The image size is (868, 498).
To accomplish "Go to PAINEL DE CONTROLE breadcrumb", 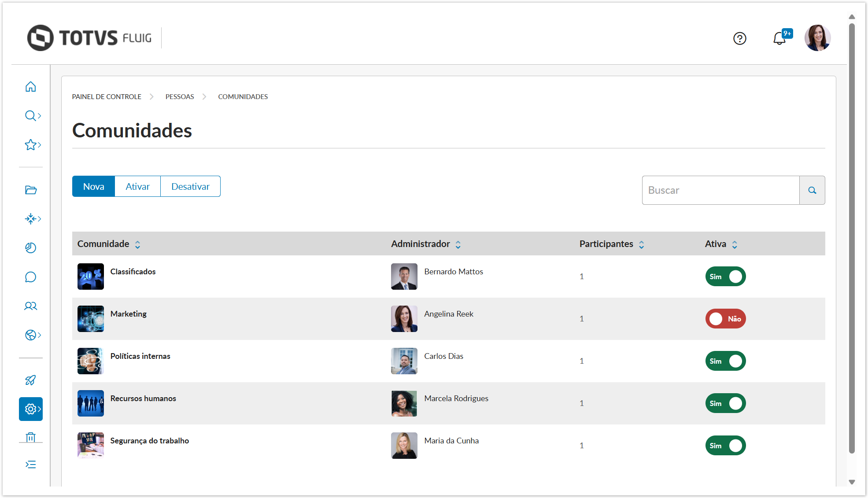I will (107, 97).
